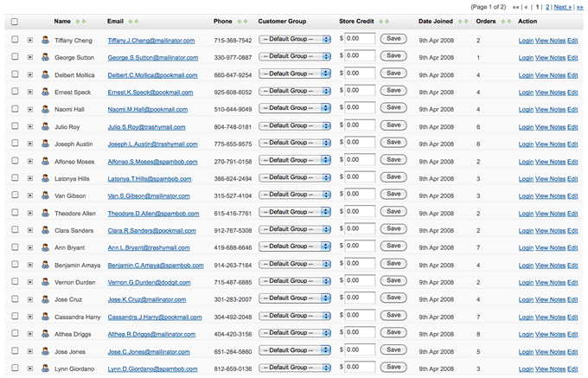This screenshot has width=588, height=378.
Task: Expand the row details for Tiffany Cheng
Action: tap(30, 40)
